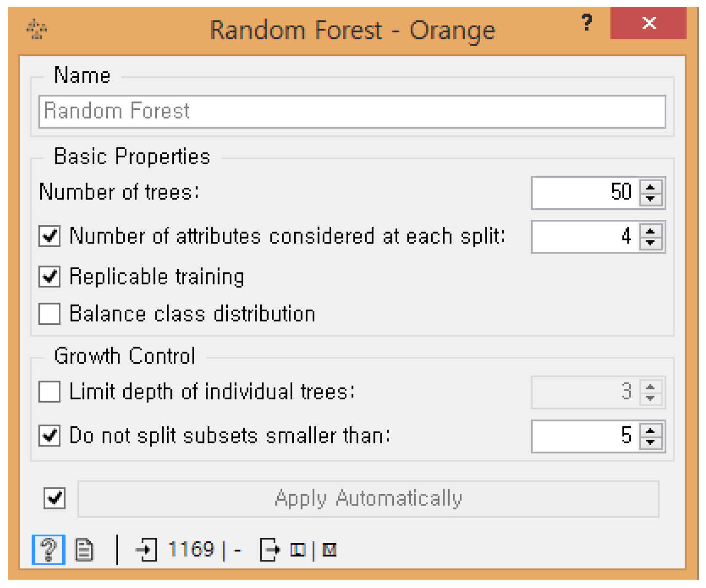The height and width of the screenshot is (588, 706).
Task: Click the Model output icon
Action: [x=329, y=550]
